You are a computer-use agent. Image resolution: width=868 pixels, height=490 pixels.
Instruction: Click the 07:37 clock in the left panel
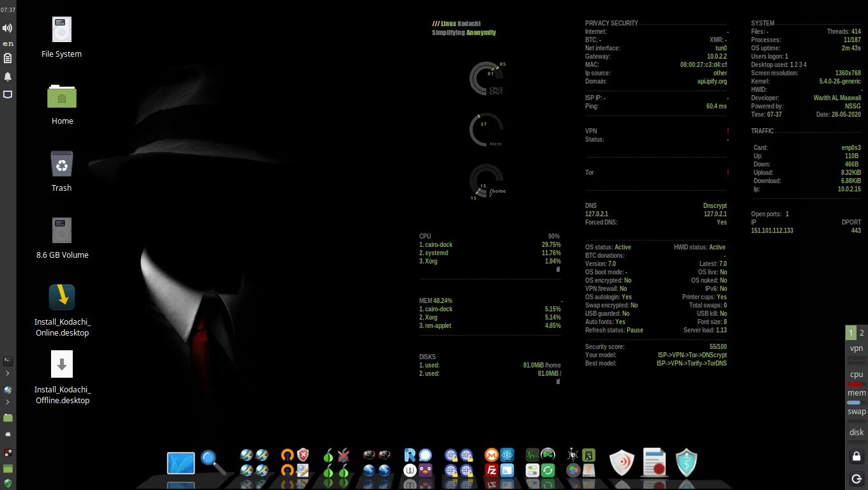[8, 10]
